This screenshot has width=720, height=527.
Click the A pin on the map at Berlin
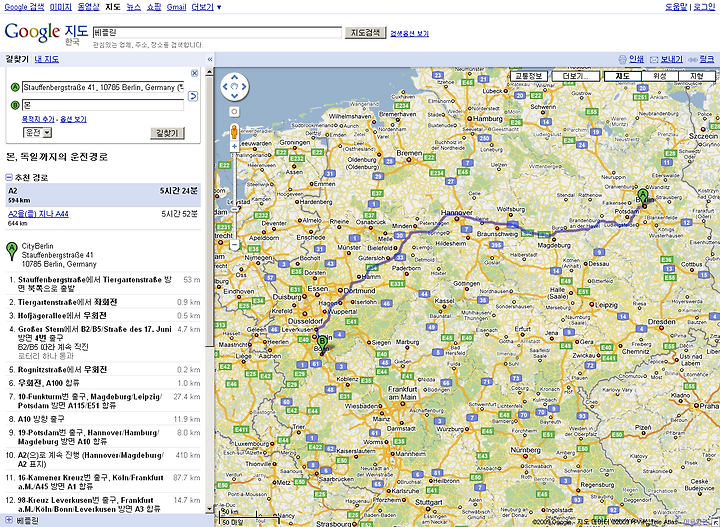click(x=642, y=197)
